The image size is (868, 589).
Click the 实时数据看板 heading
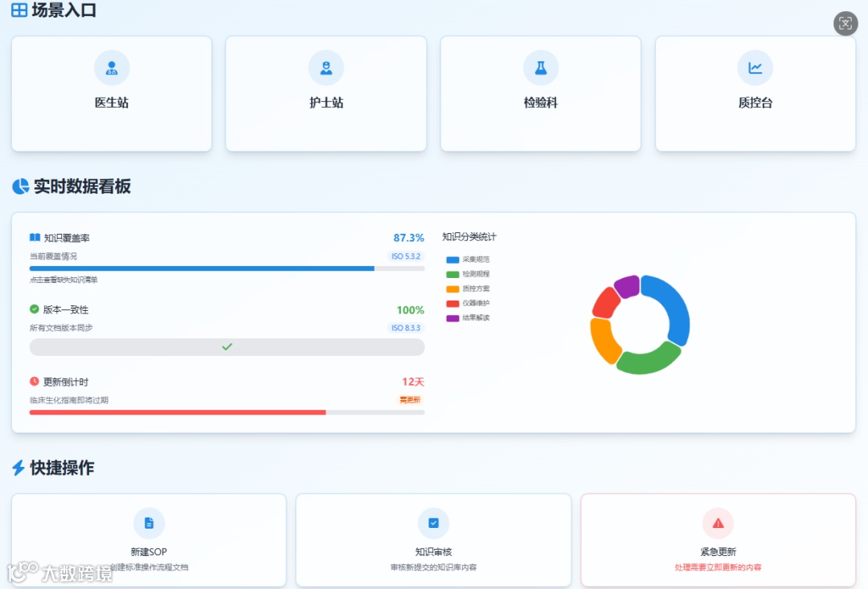tap(83, 186)
